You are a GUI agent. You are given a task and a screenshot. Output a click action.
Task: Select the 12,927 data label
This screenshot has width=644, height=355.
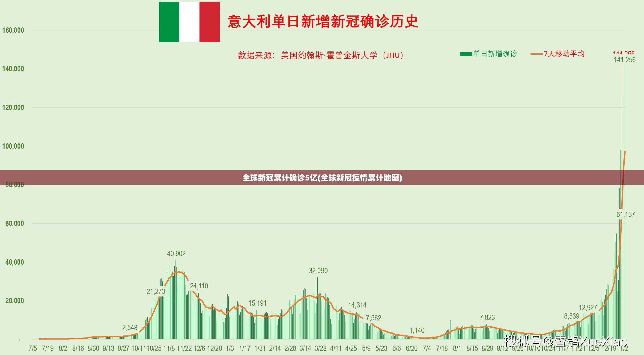point(588,308)
